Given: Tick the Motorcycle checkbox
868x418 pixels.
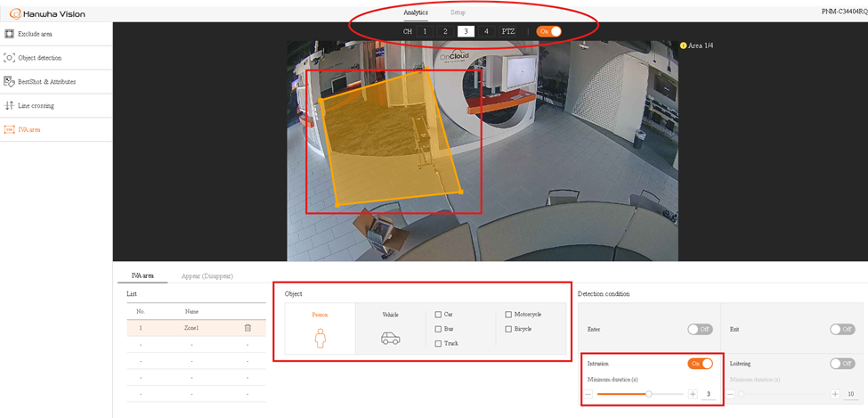Looking at the screenshot, I should pyautogui.click(x=508, y=315).
